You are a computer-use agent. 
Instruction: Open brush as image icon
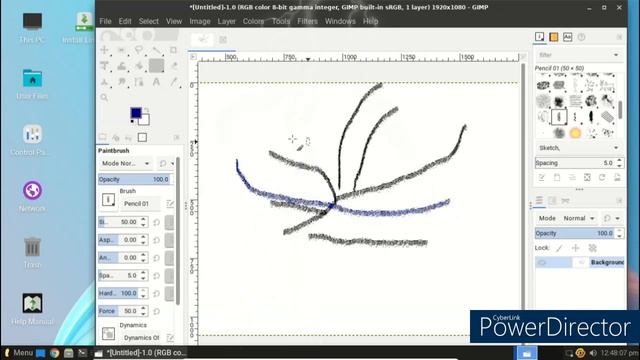coord(617,178)
